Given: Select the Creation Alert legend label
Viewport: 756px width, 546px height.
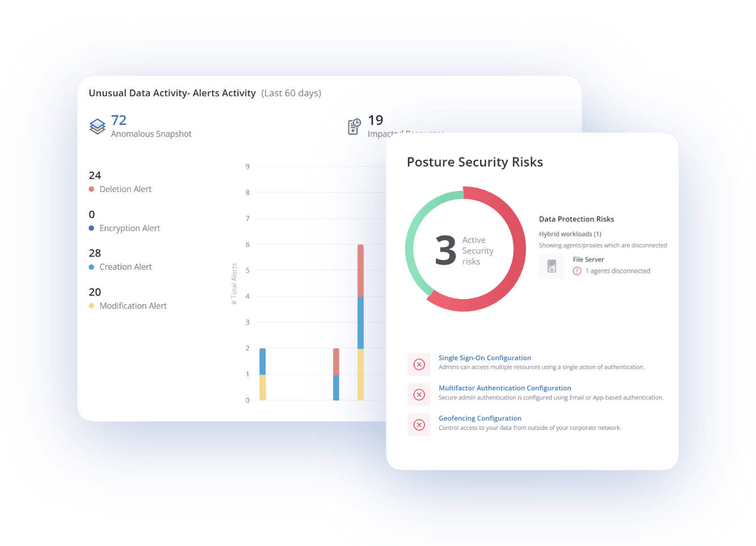Looking at the screenshot, I should pyautogui.click(x=126, y=267).
